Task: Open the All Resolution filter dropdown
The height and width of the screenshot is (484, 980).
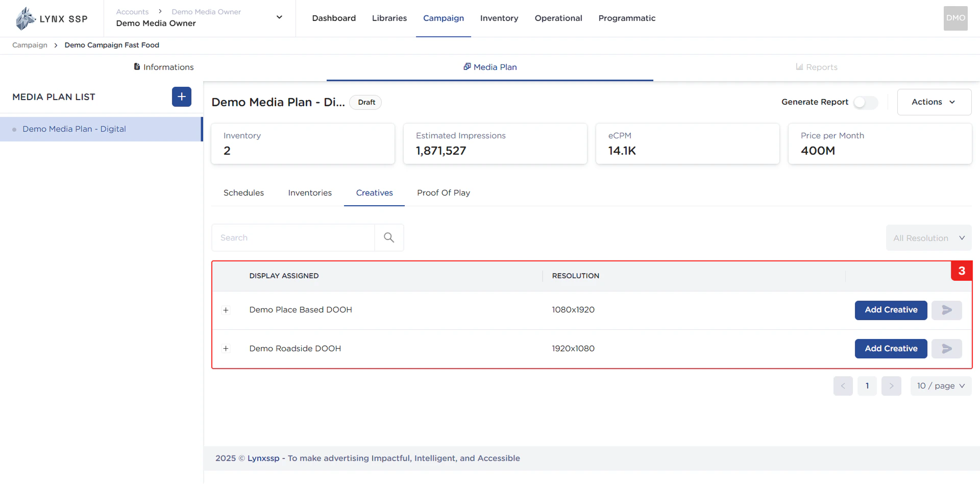Action: click(x=928, y=238)
